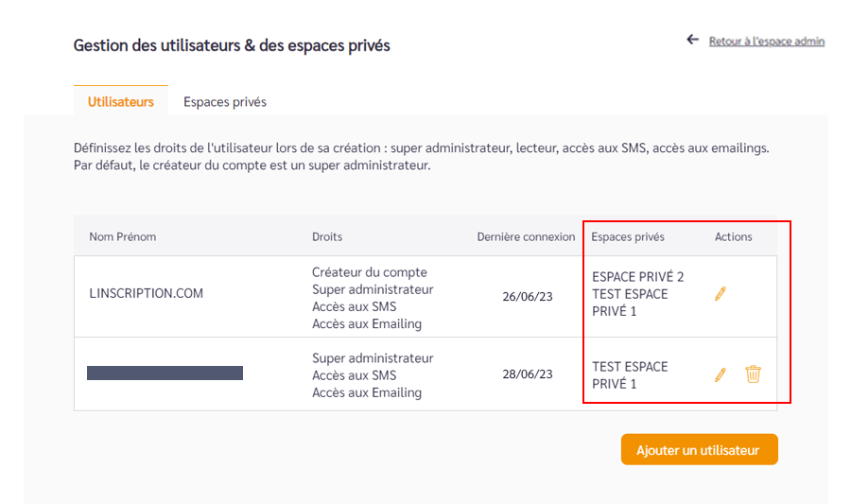Click the page title Gestion des utilisateurs
Screen dimensions: 851x504
click(x=232, y=45)
